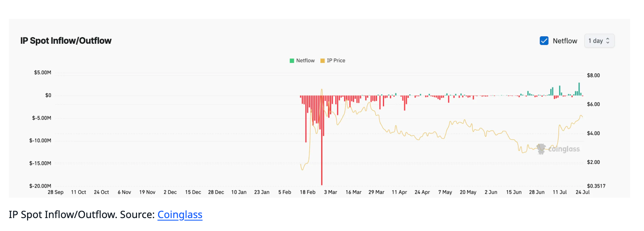
Task: Click the 28 Sep x-axis label
Action: coord(55,192)
